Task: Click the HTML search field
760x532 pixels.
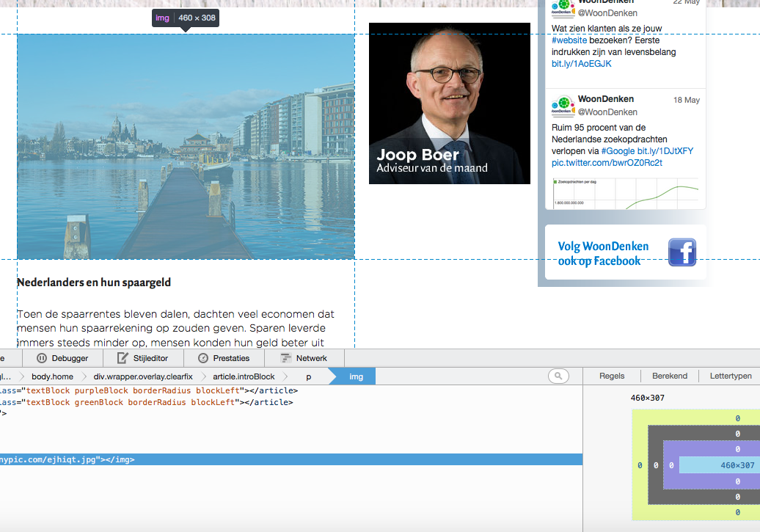Action: (x=558, y=376)
